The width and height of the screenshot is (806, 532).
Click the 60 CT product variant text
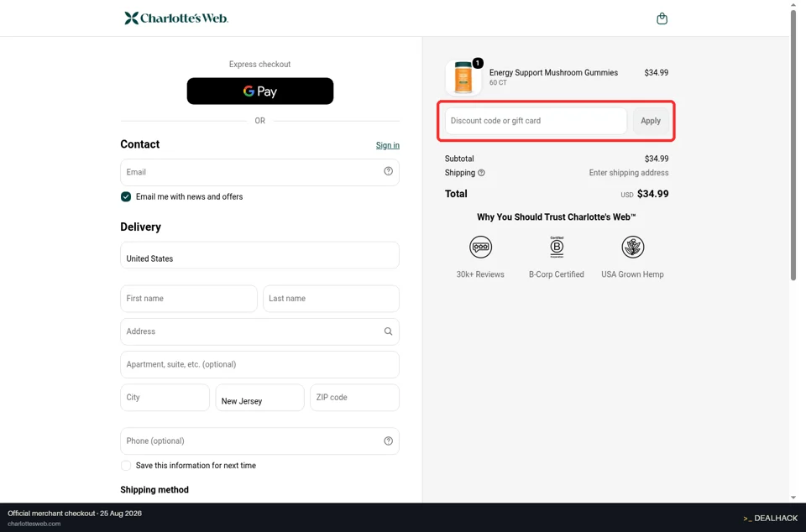tap(498, 83)
